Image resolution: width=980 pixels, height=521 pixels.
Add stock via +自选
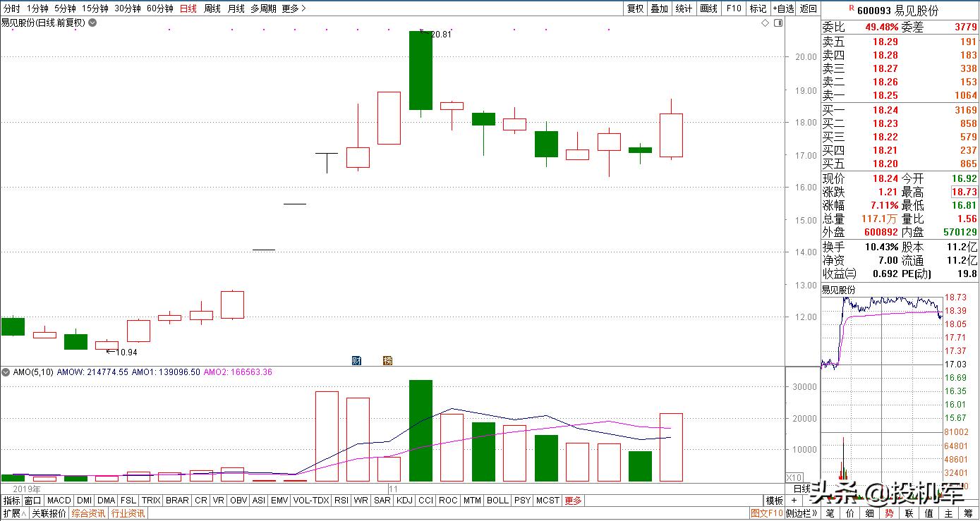tap(783, 8)
